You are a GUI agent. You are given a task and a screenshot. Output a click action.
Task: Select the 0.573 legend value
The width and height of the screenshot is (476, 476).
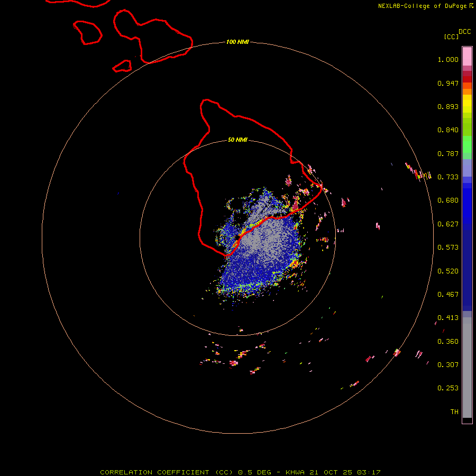tap(448, 248)
